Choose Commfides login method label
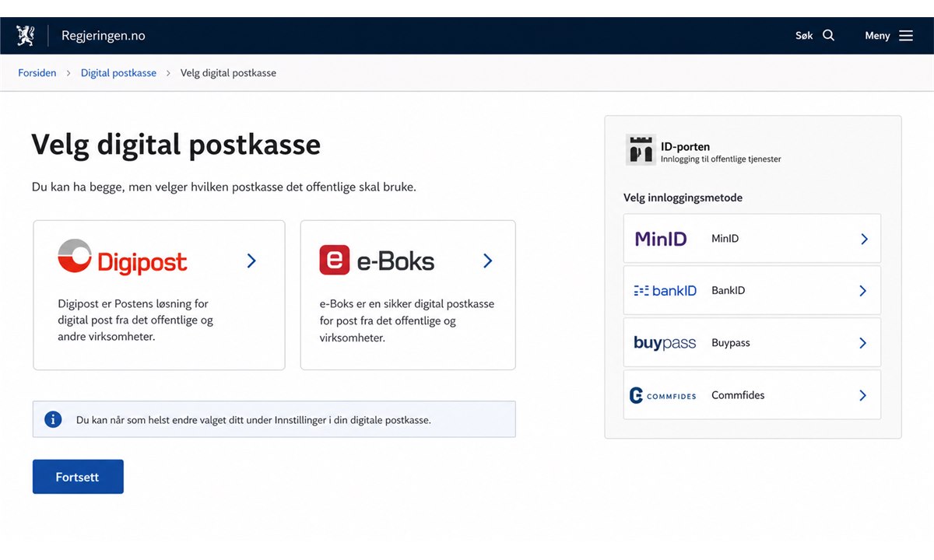The image size is (934, 560). (x=738, y=395)
